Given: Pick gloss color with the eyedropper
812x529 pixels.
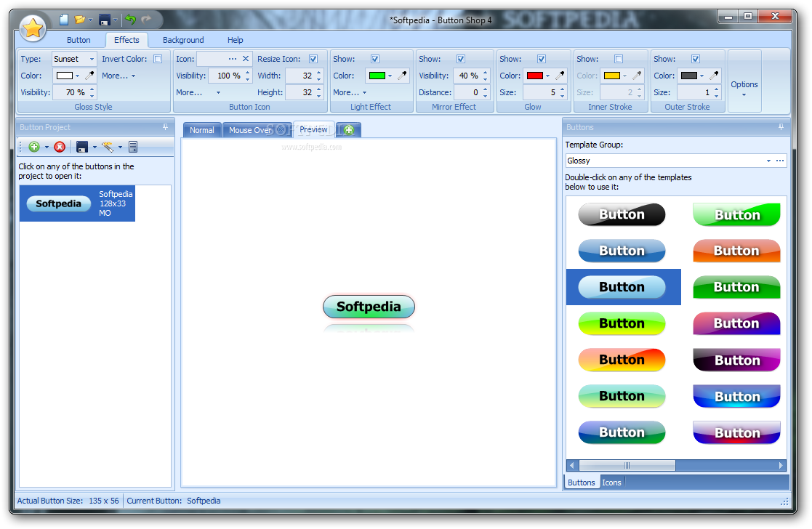Looking at the screenshot, I should 89,76.
